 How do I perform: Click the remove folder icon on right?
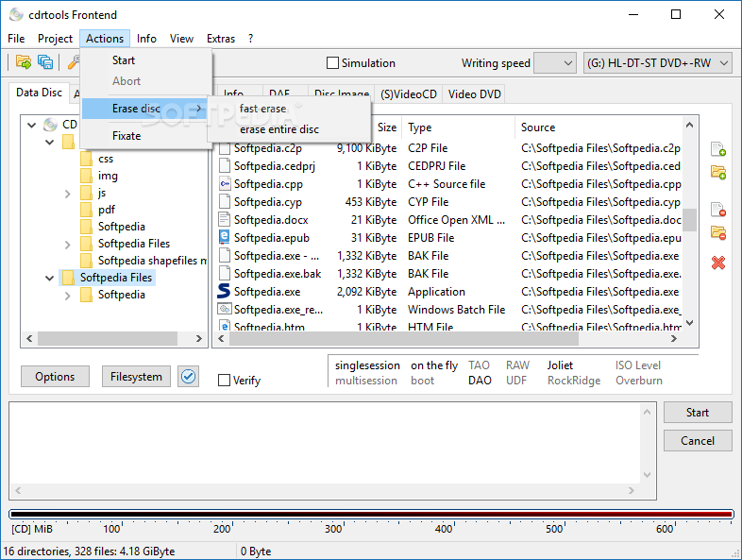(x=718, y=232)
